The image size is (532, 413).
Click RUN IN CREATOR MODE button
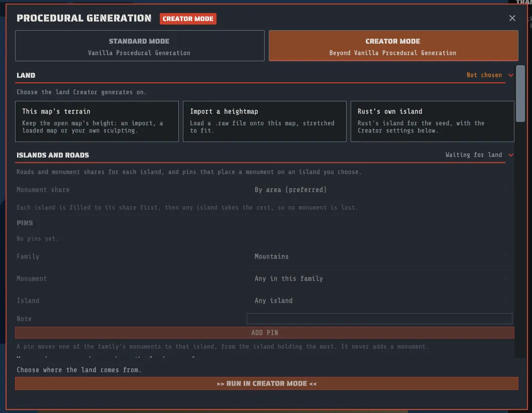[x=266, y=383]
